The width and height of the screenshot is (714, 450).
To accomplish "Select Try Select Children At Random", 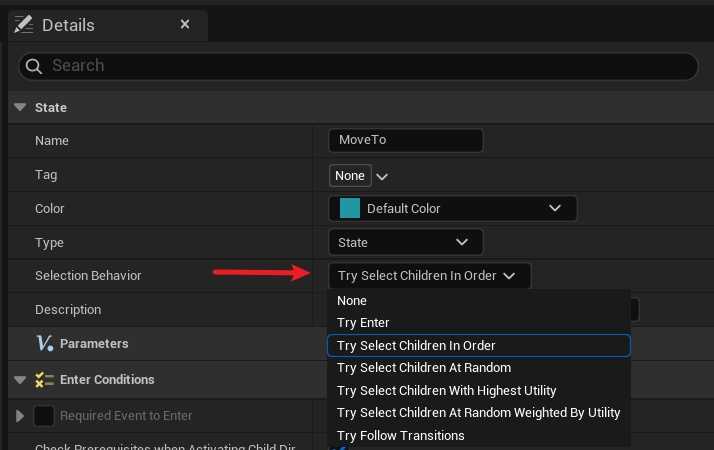I will click(424, 368).
